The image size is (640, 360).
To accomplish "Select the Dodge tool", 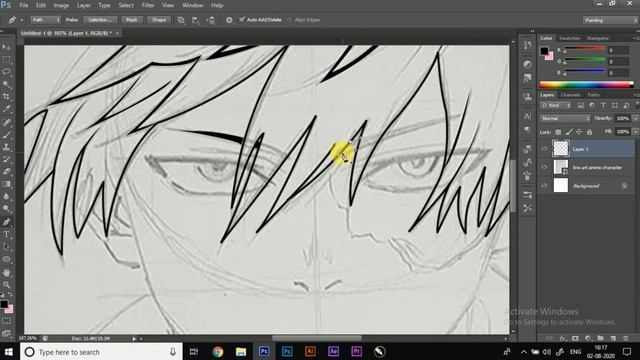I will 6,209.
